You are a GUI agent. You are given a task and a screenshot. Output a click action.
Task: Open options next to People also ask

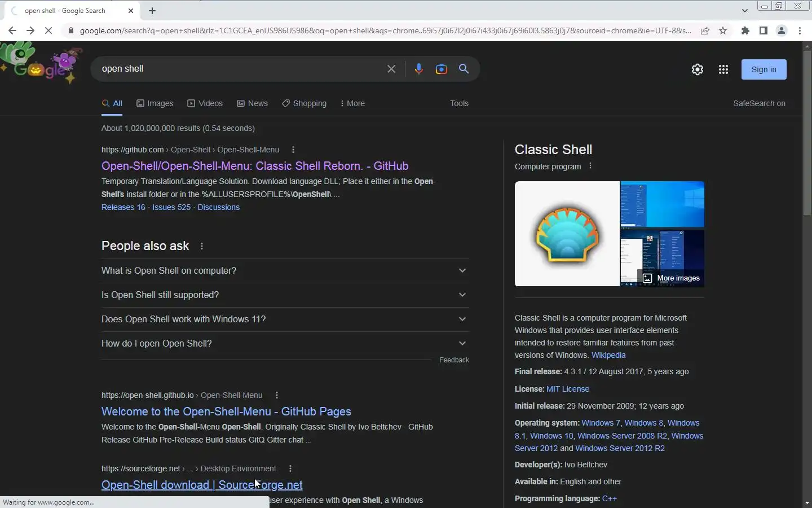click(x=201, y=246)
